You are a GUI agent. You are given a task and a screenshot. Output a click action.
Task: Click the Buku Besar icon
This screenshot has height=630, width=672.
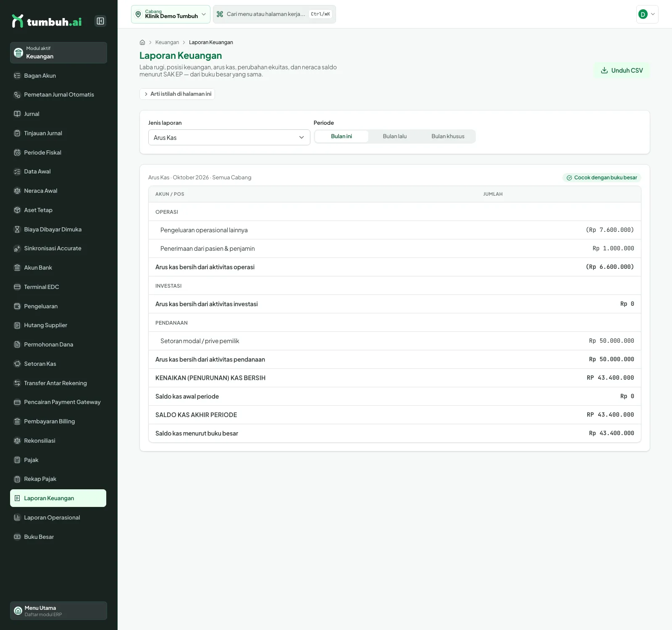click(17, 537)
